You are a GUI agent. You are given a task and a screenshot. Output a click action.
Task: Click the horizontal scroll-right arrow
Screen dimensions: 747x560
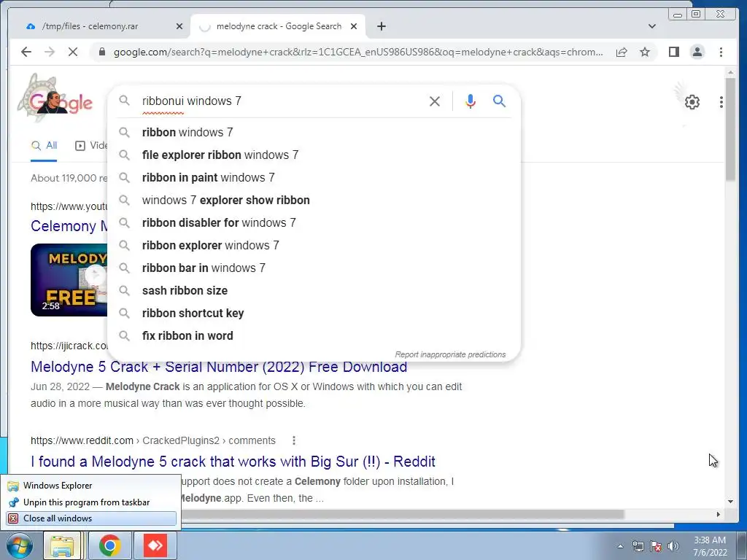[x=719, y=514]
